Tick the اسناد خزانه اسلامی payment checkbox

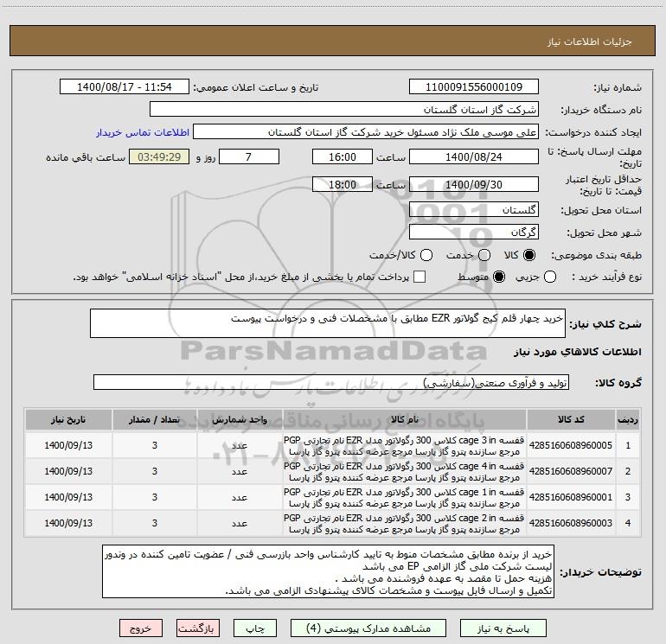(x=419, y=277)
